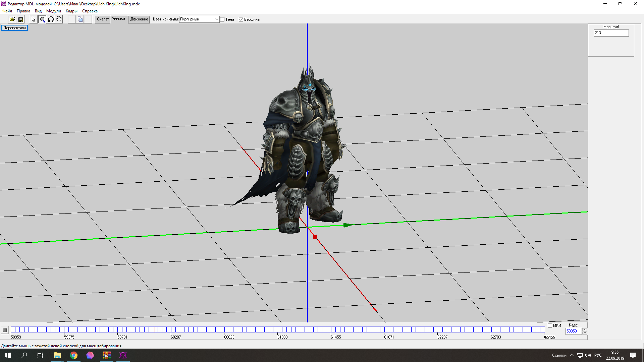This screenshot has width=644, height=362.
Task: Enable the Тени checkbox
Action: 222,19
